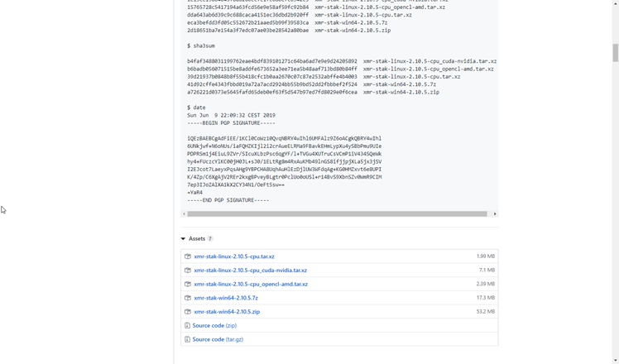Click the code block horizontal scrollbar

[x=337, y=213]
